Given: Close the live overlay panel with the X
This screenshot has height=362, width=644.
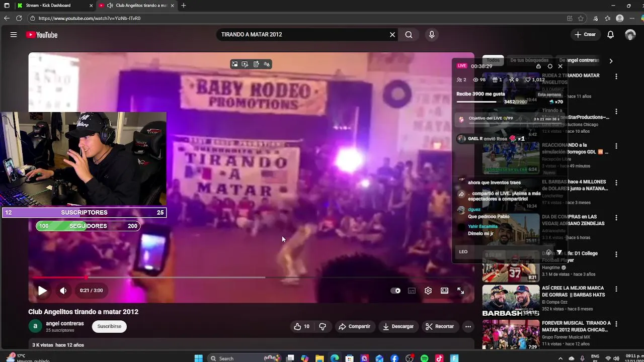Looking at the screenshot, I should (x=560, y=66).
